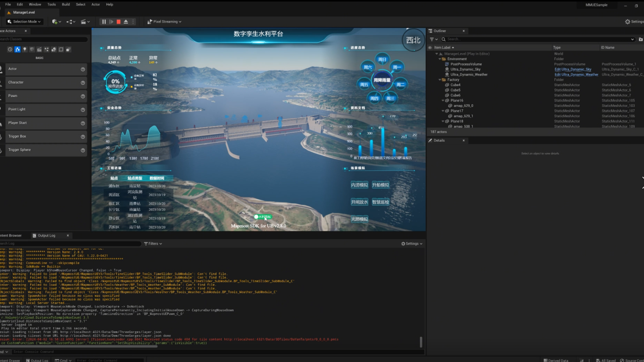
Task: Select the Basic shapes category icon
Action: coord(17,49)
